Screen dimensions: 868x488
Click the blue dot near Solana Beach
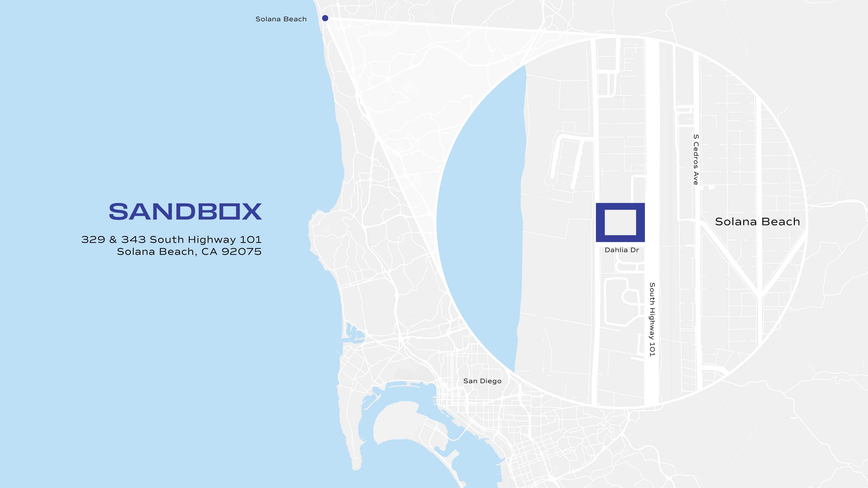(x=325, y=18)
